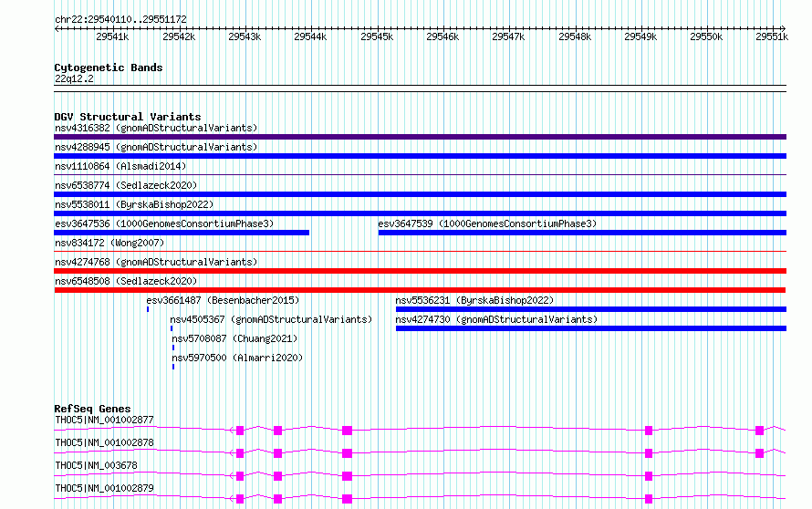Select the dark purple nsv4316382 variant bar
The image size is (812, 509).
click(420, 137)
